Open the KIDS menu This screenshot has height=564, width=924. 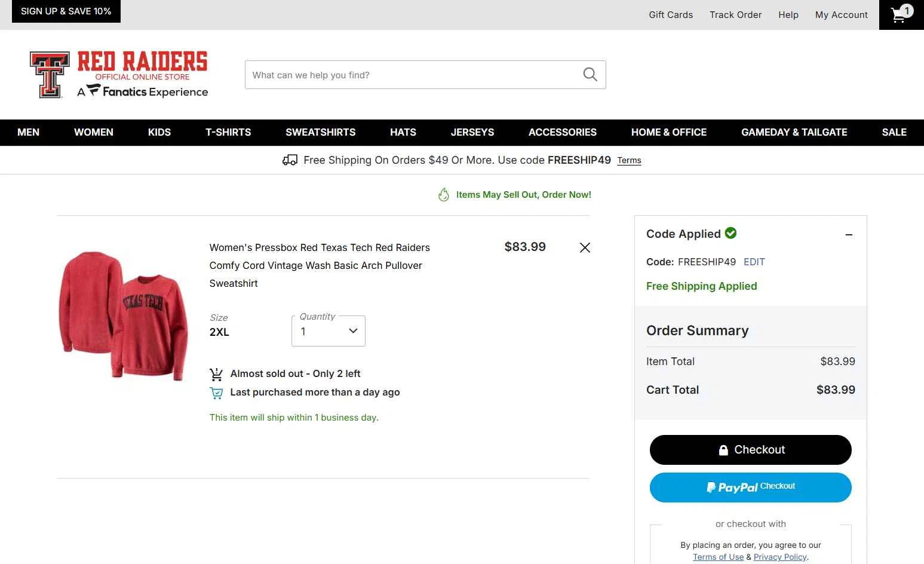pos(159,132)
